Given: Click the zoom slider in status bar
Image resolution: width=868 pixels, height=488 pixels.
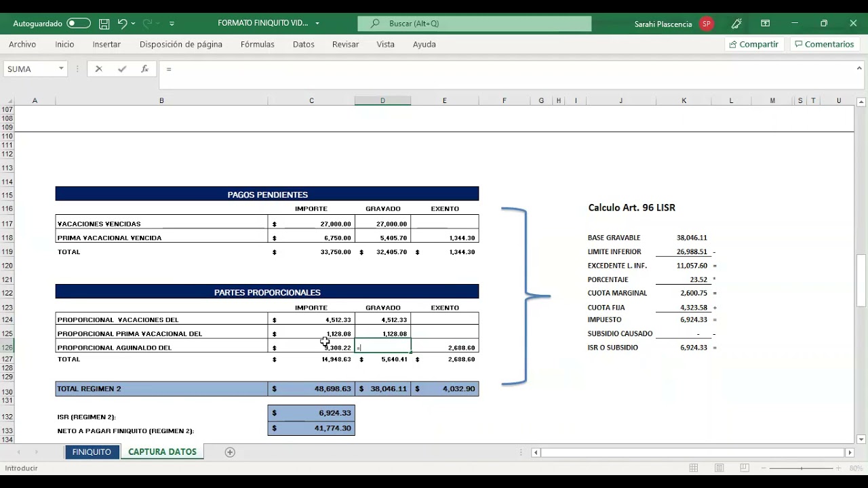Looking at the screenshot, I should (x=802, y=468).
